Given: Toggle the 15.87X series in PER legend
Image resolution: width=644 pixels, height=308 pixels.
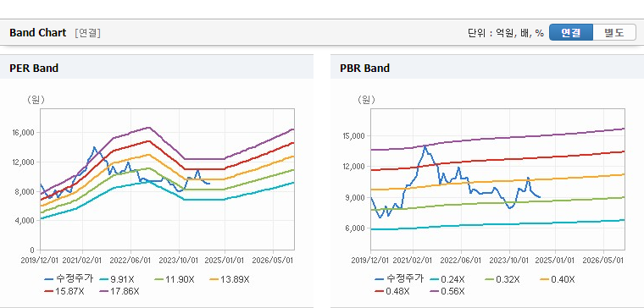Looking at the screenshot, I should pos(64,291).
